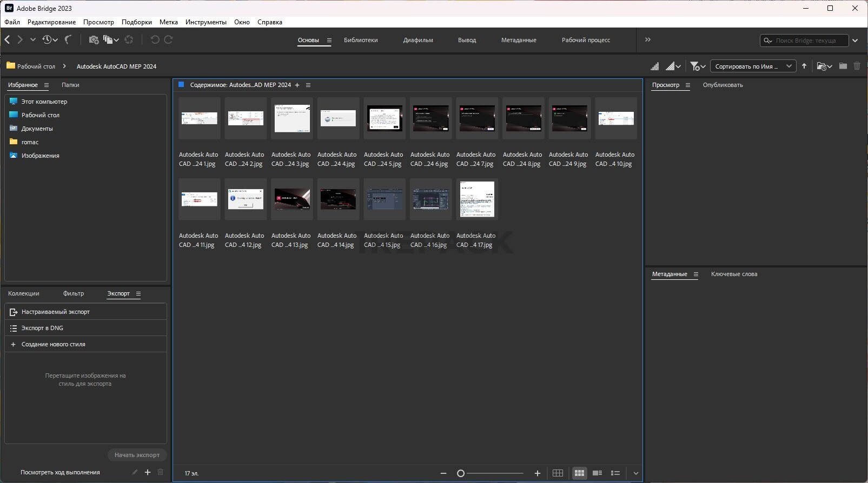Click plus icon to add export preset

[x=148, y=472]
